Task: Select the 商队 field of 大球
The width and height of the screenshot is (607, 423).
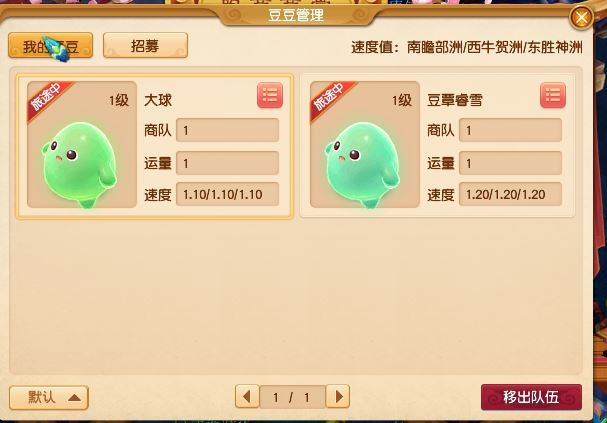Action: click(x=227, y=130)
